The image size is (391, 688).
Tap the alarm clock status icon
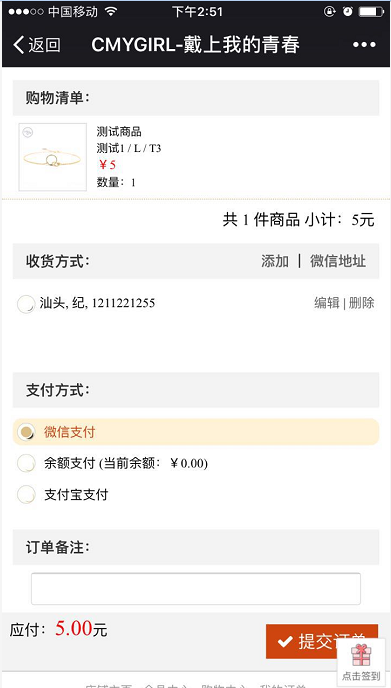point(348,12)
